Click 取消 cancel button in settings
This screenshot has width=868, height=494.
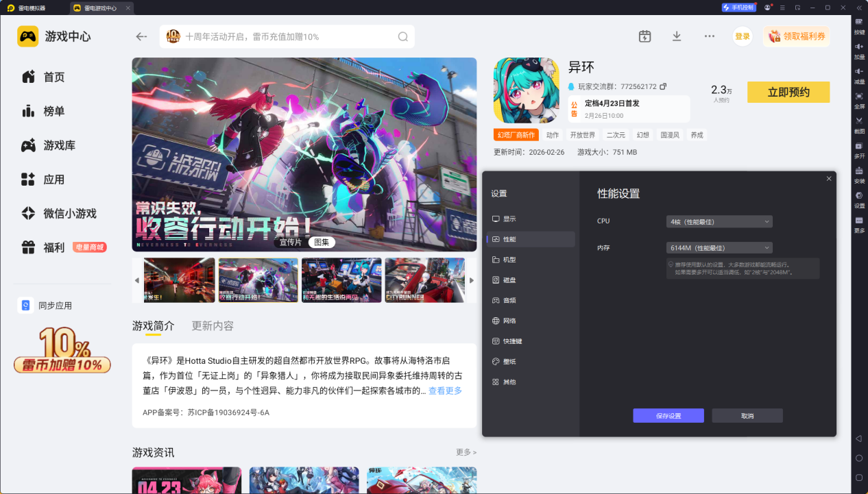[x=747, y=416]
